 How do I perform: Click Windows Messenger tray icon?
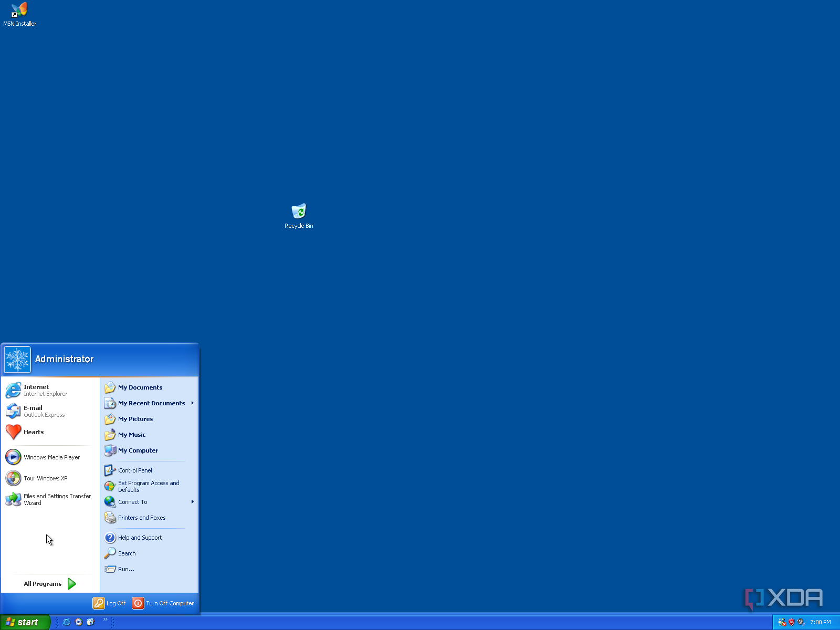coord(782,622)
